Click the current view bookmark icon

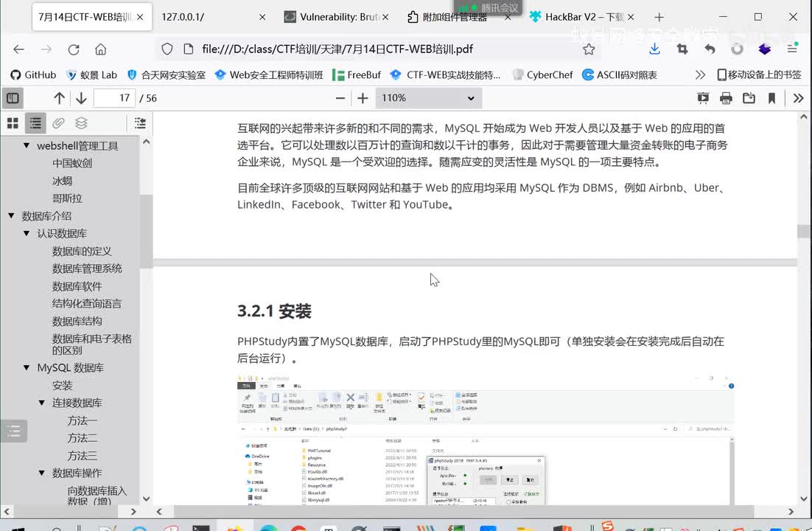[771, 98]
